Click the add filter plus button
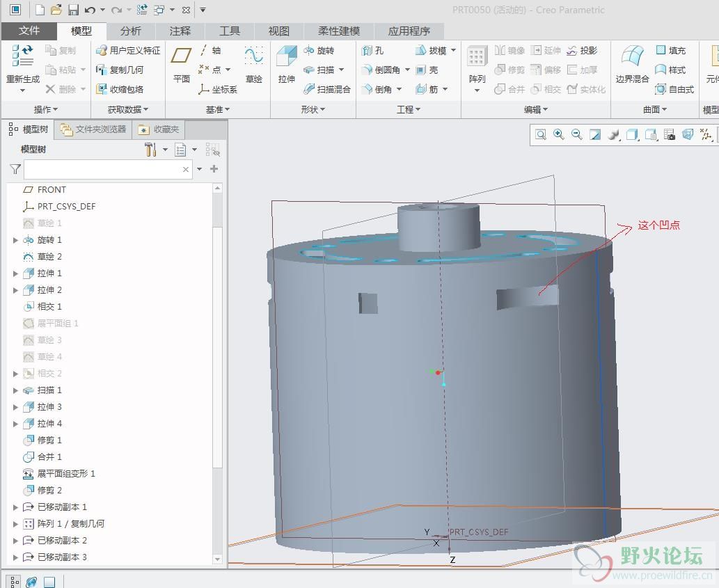Viewport: 719px width, 588px height. coord(214,169)
